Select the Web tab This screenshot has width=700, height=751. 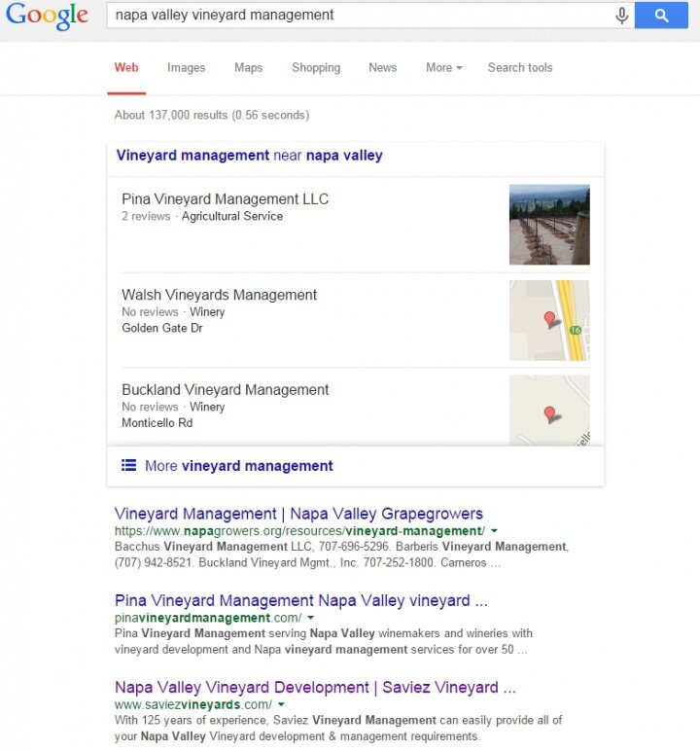pos(126,67)
